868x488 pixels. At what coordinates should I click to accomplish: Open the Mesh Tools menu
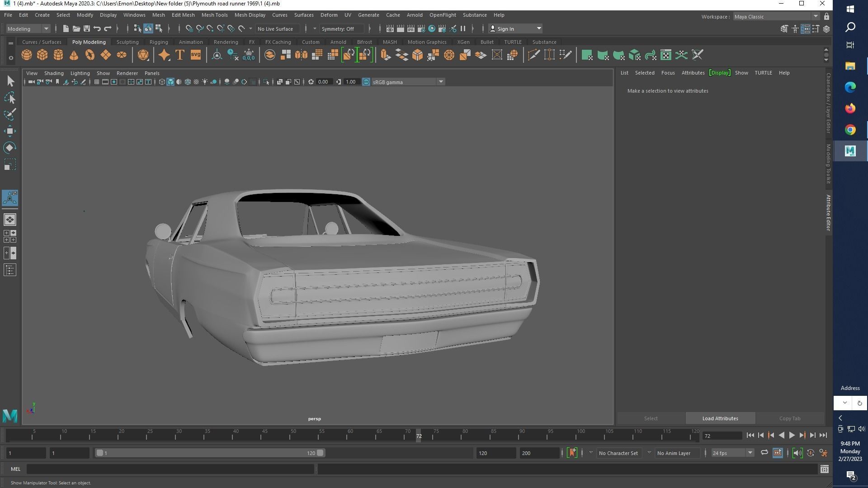214,15
